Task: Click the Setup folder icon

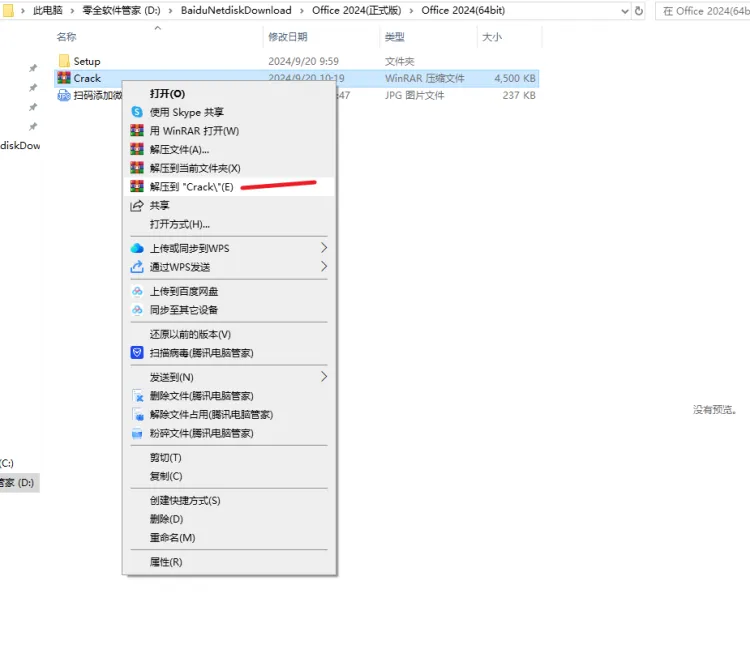Action: [x=64, y=61]
